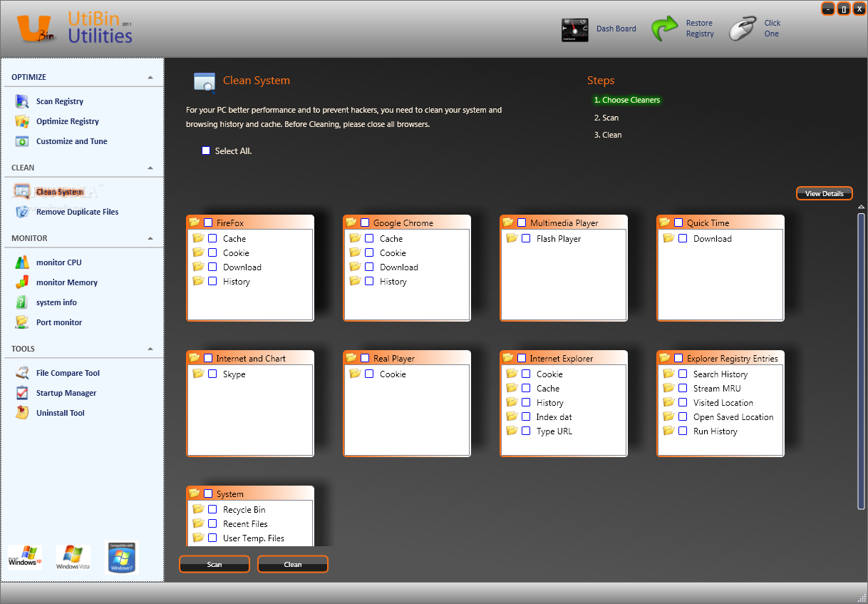Click the Uninstall Tool icon
This screenshot has height=604, width=868.
22,413
